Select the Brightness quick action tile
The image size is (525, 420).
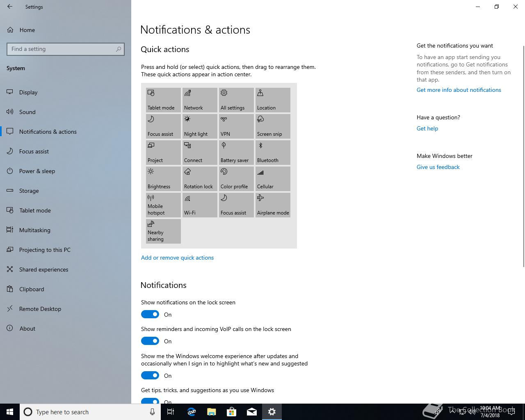tap(163, 179)
